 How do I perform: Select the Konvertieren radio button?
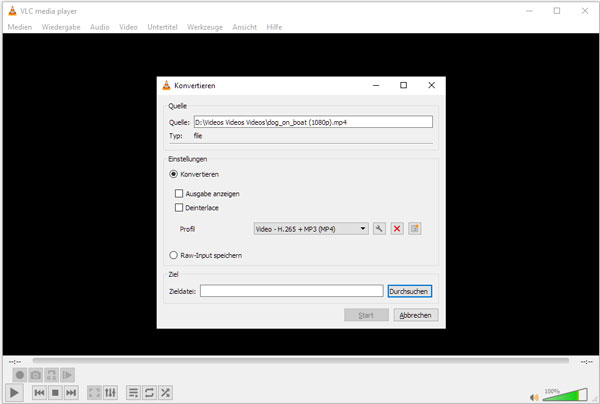coord(173,174)
